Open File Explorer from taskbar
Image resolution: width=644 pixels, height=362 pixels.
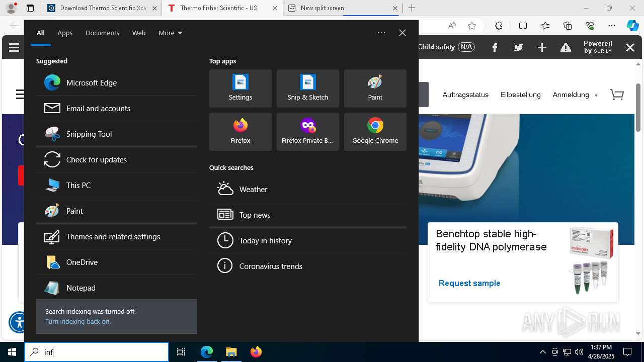(x=231, y=352)
